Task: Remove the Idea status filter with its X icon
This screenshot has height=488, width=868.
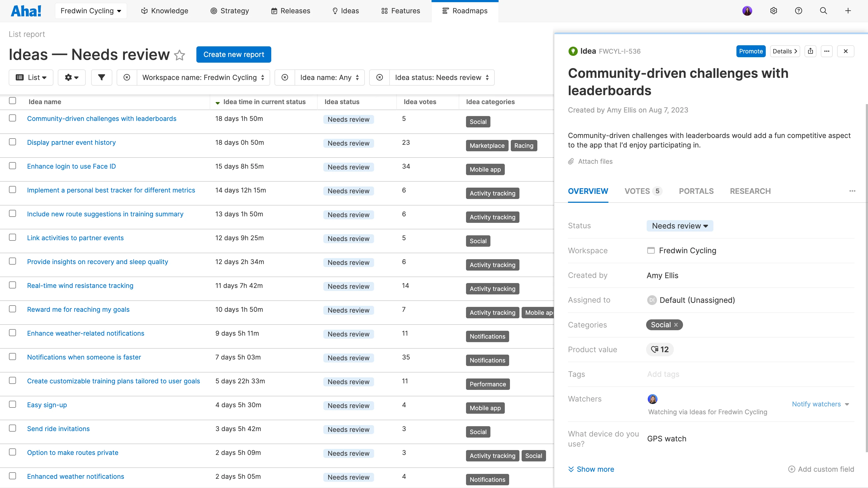Action: (379, 78)
